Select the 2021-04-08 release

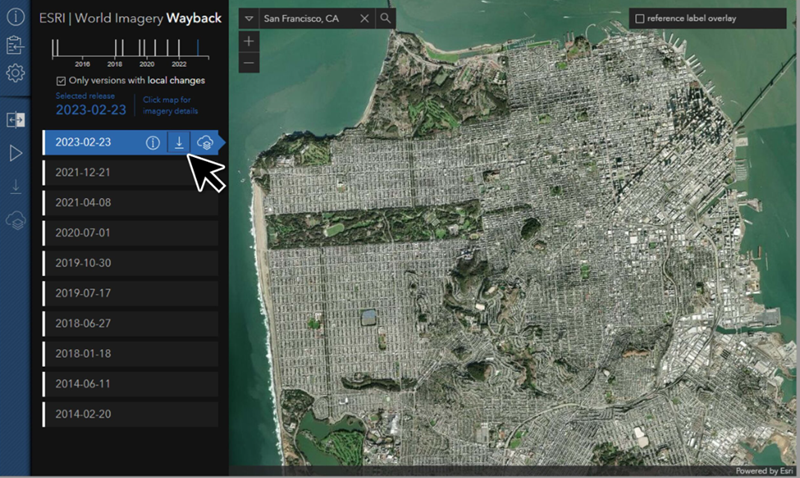point(131,203)
